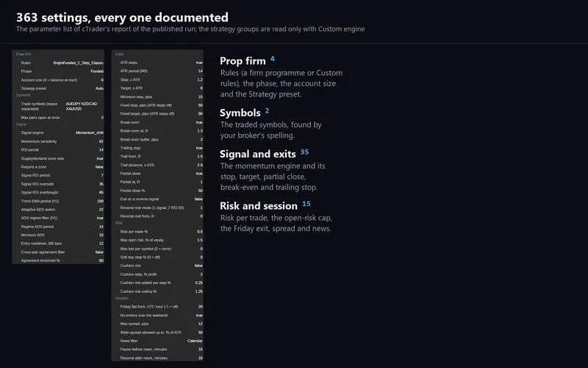The height and width of the screenshot is (368, 588).
Task: Toggle Cross-pair agreement filter value
Action: point(99,252)
